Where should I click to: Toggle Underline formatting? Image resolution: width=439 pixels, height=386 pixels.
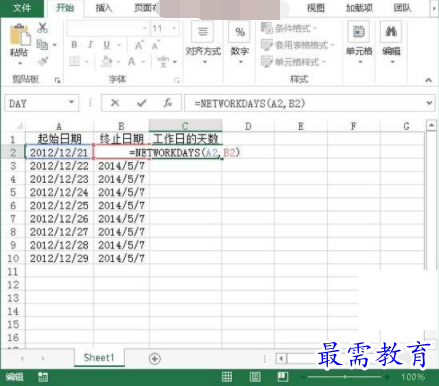point(106,45)
